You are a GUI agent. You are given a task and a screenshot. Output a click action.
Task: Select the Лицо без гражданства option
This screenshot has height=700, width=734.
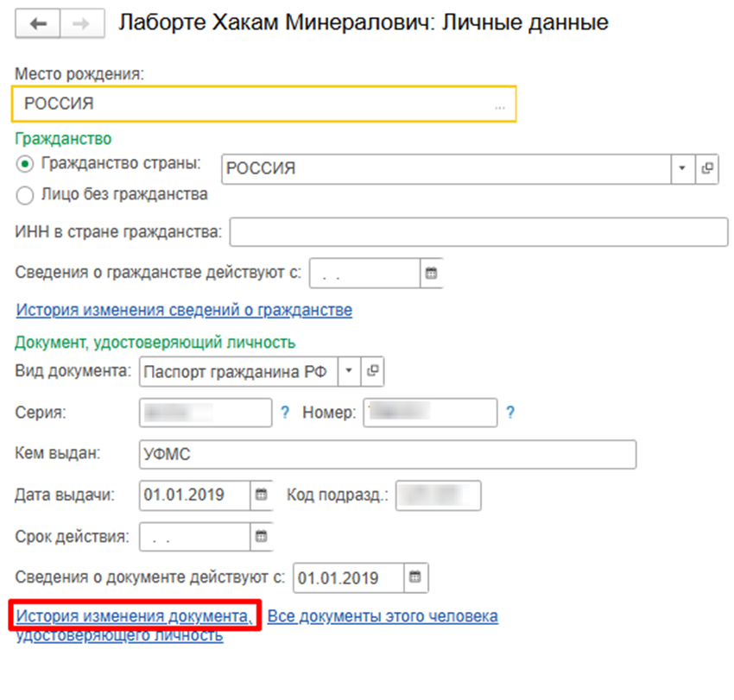tap(25, 195)
